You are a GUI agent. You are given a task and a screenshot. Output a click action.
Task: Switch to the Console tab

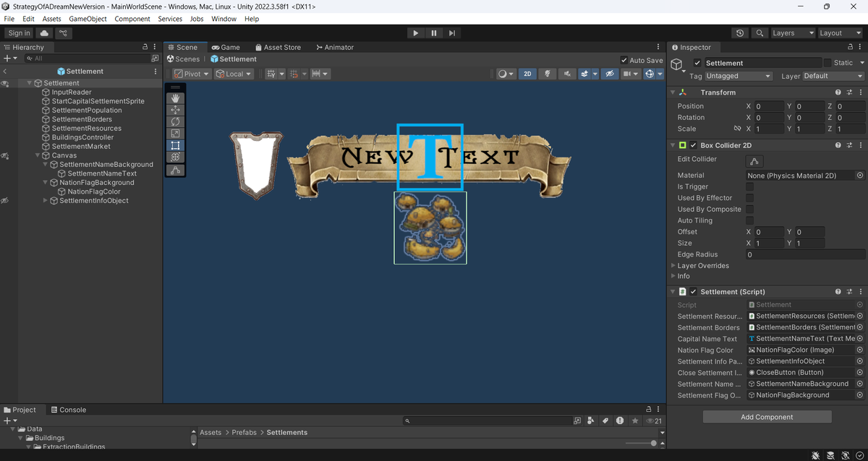point(68,410)
